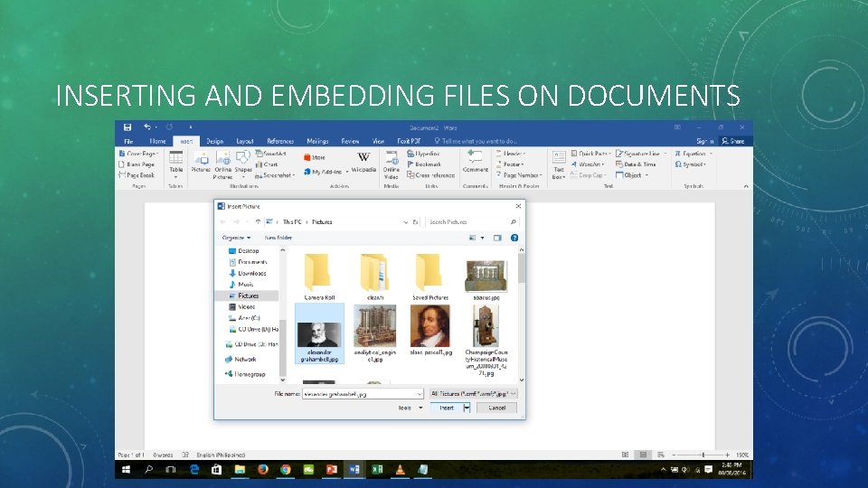
Task: Click New folder in the dialog toolbar
Action: [278, 238]
